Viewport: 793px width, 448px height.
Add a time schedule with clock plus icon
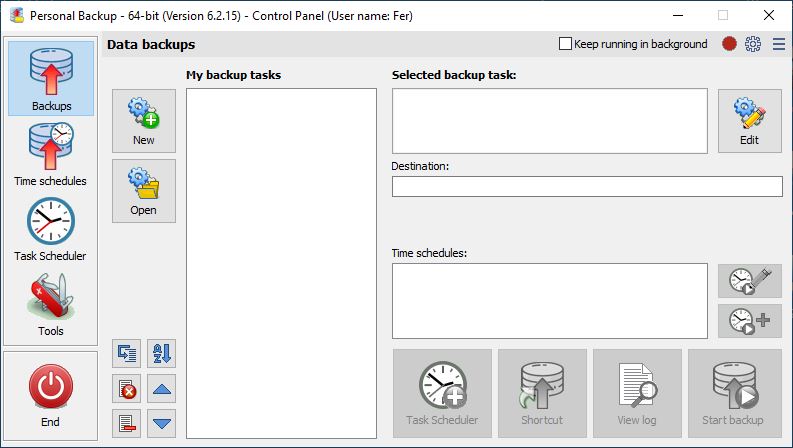[x=750, y=321]
